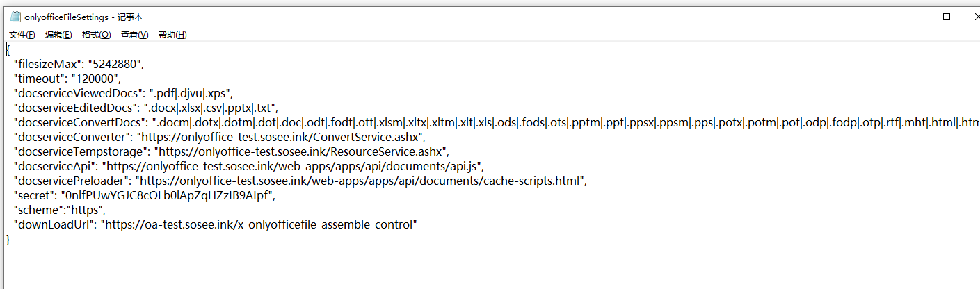Open the 文件(F) menu

[22, 35]
